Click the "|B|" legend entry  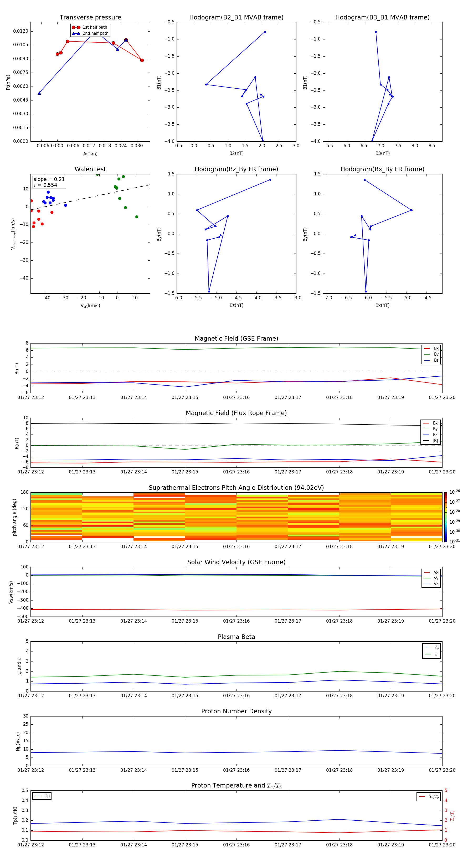[x=431, y=441]
